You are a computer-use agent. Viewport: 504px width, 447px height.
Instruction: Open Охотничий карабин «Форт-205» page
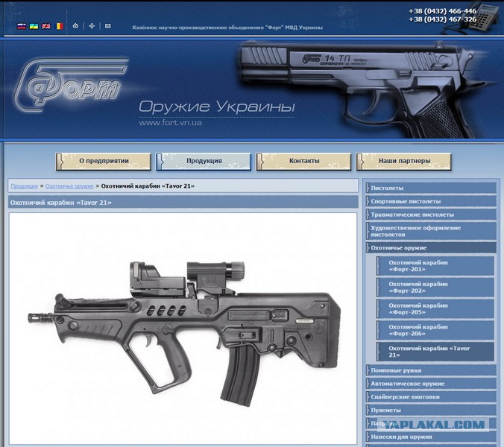tap(435, 309)
